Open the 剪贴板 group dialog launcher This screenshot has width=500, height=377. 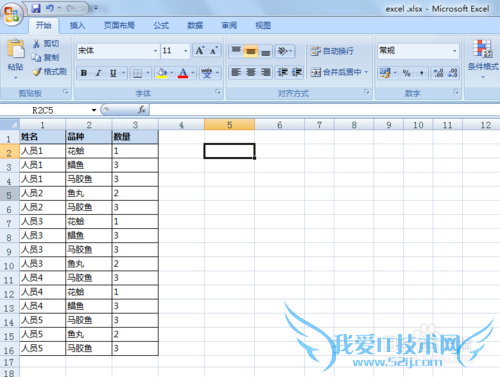pyautogui.click(x=66, y=92)
